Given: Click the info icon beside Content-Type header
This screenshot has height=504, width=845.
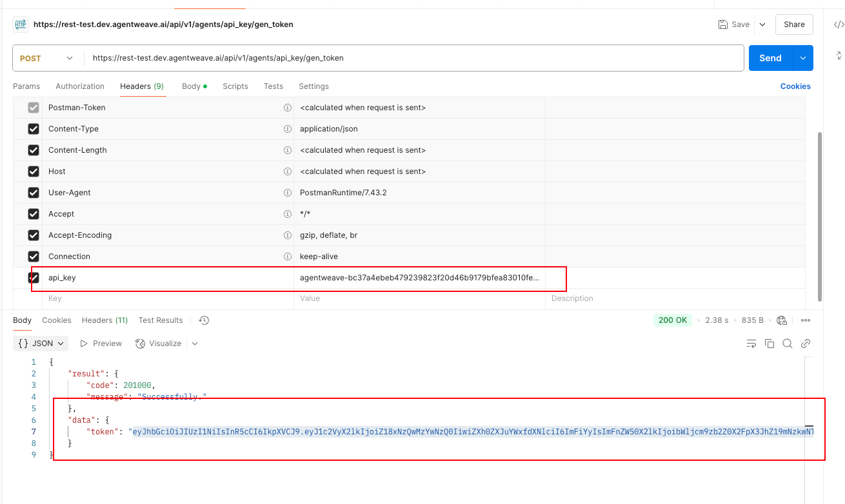Looking at the screenshot, I should [288, 129].
